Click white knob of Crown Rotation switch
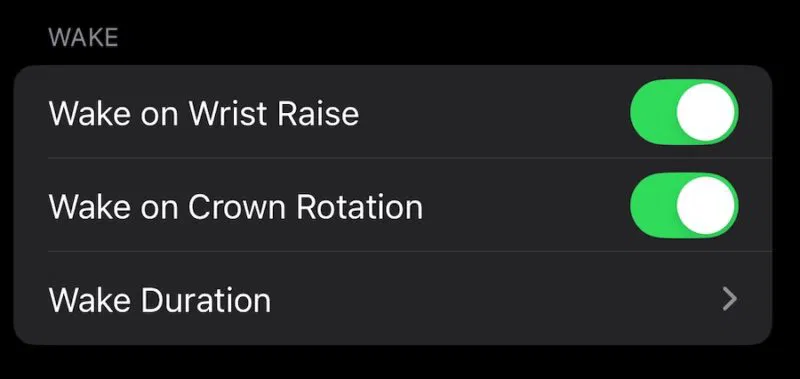The height and width of the screenshot is (379, 800). [x=706, y=206]
